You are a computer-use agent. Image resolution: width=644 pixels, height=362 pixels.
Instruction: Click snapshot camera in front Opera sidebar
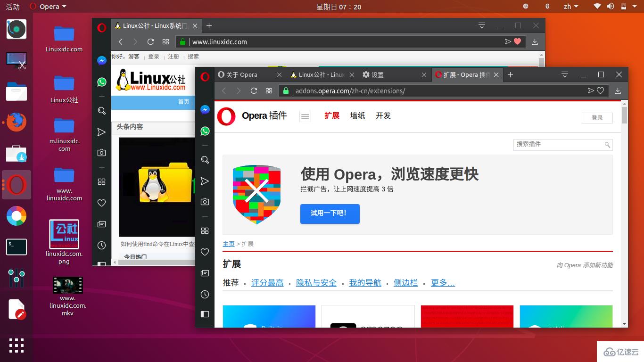tap(205, 202)
